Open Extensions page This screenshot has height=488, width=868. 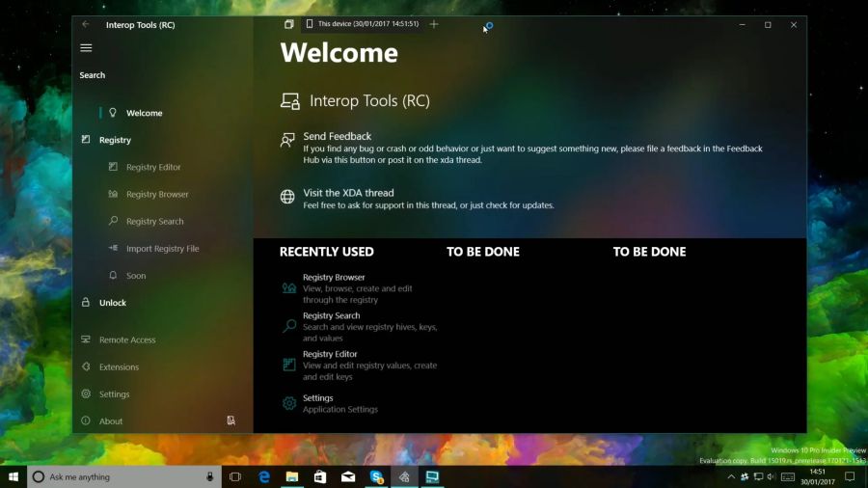[119, 366]
